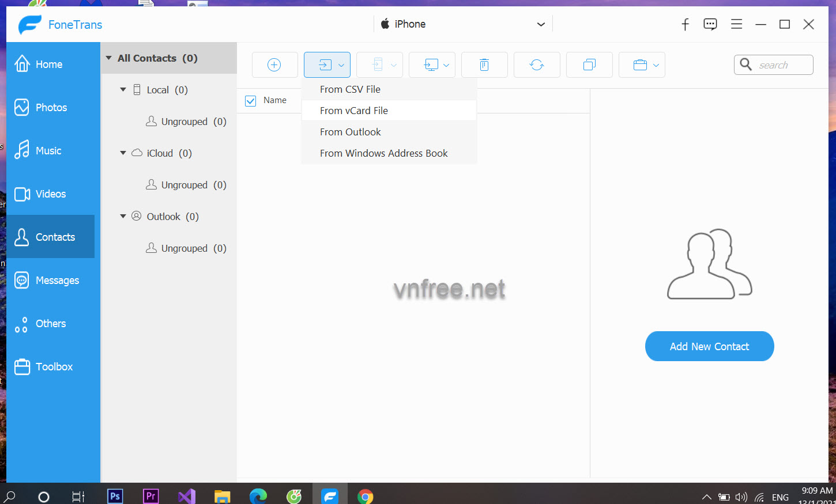836x504 pixels.
Task: Click the refresh contacts icon
Action: (x=537, y=65)
